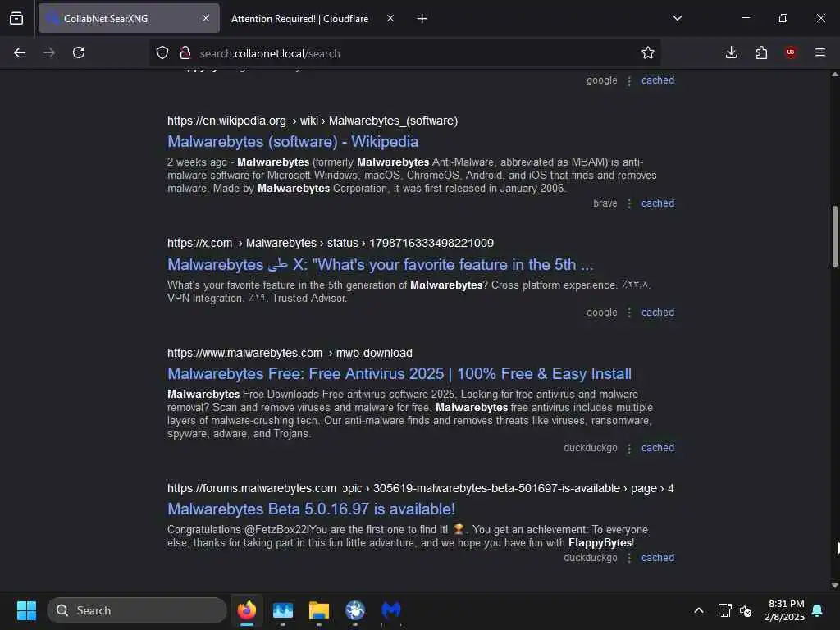This screenshot has width=840, height=630.
Task: Open the monitor app on taskbar
Action: [283, 610]
